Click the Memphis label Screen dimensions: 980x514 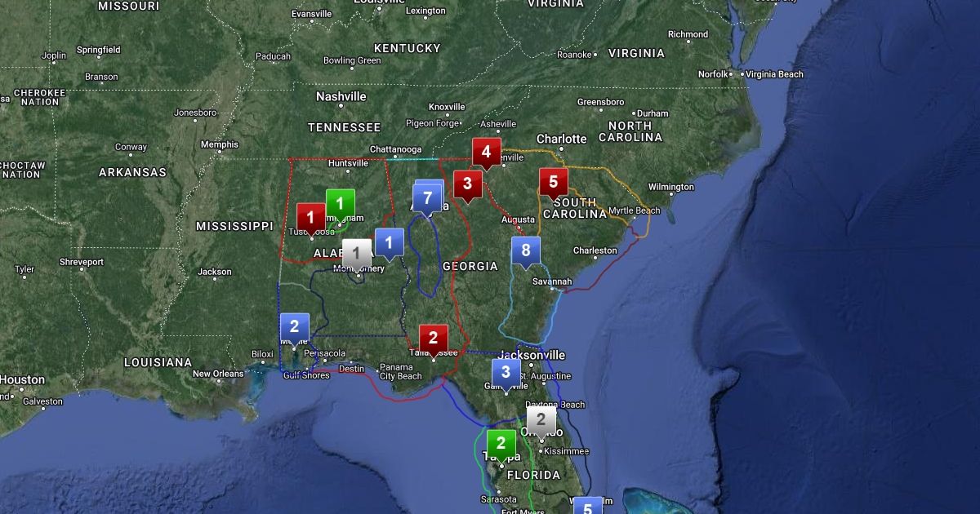pyautogui.click(x=220, y=144)
